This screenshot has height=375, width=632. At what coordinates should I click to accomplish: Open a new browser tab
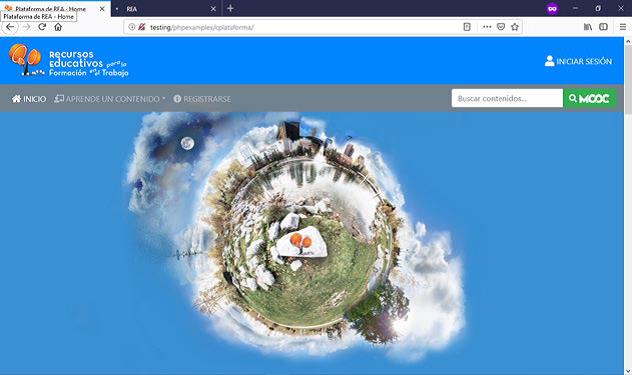pos(230,8)
